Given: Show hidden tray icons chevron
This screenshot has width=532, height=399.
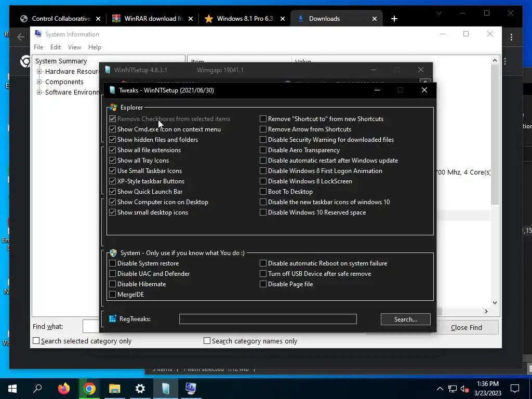Looking at the screenshot, I should [440, 389].
